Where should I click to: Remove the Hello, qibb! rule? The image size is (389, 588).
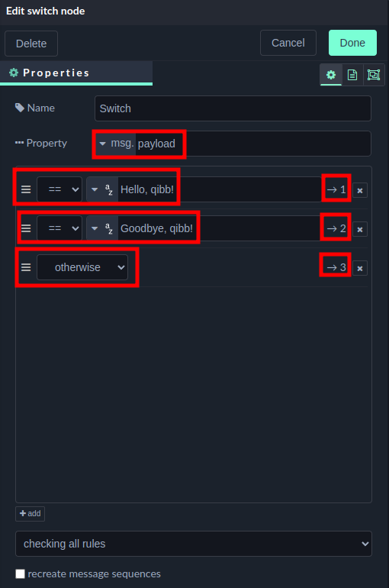[x=360, y=190]
